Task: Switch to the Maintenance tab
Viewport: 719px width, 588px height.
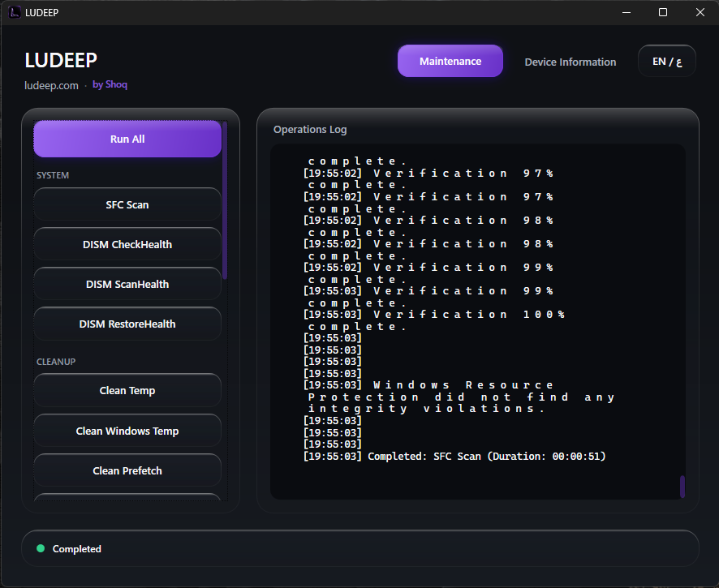Action: (450, 61)
